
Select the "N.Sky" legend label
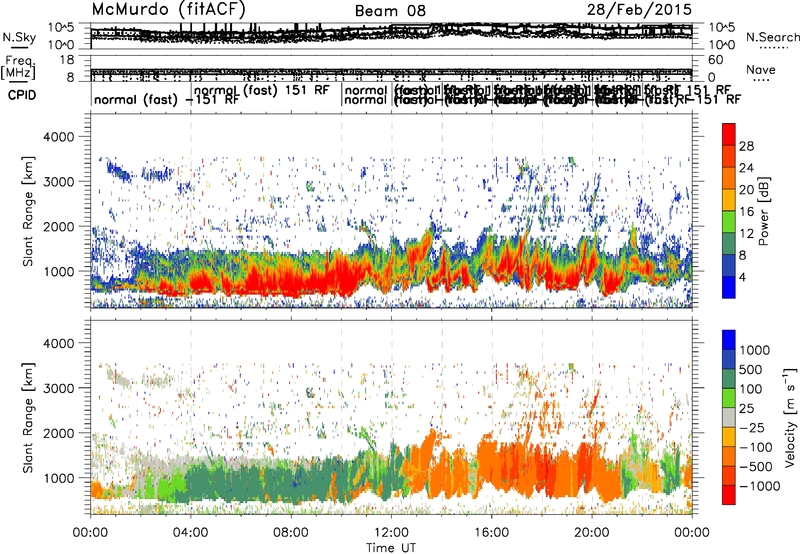[19, 37]
